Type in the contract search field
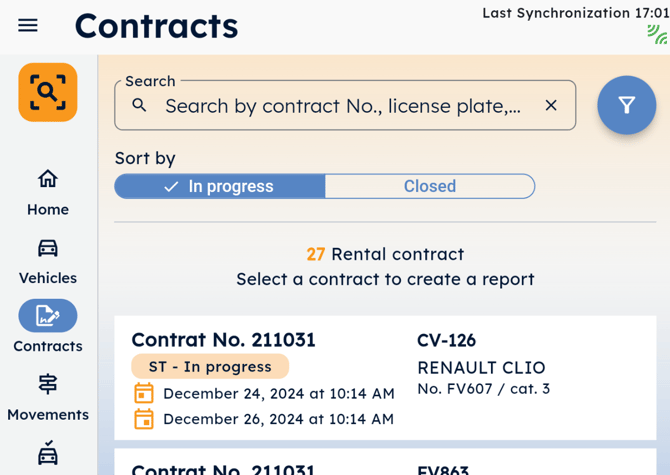Image resolution: width=670 pixels, height=475 pixels. (x=342, y=105)
